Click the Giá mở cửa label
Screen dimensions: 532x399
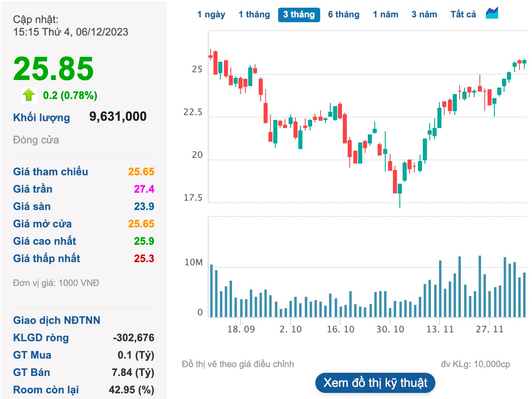[x=42, y=224]
